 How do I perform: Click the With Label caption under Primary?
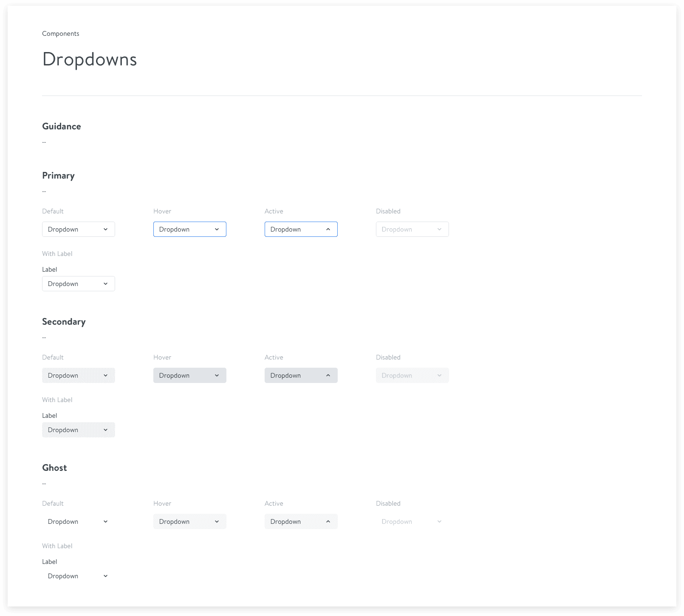57,254
